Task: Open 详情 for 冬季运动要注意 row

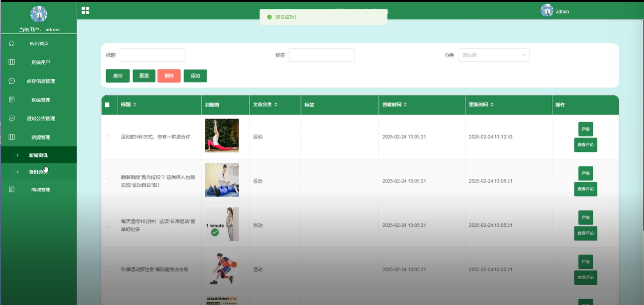Action: pos(585,261)
